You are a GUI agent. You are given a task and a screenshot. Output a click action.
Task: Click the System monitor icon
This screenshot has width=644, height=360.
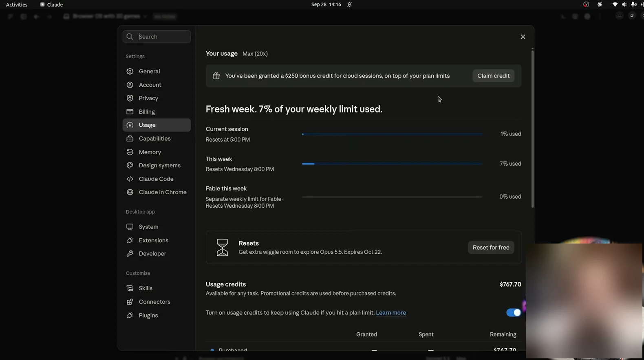130,227
